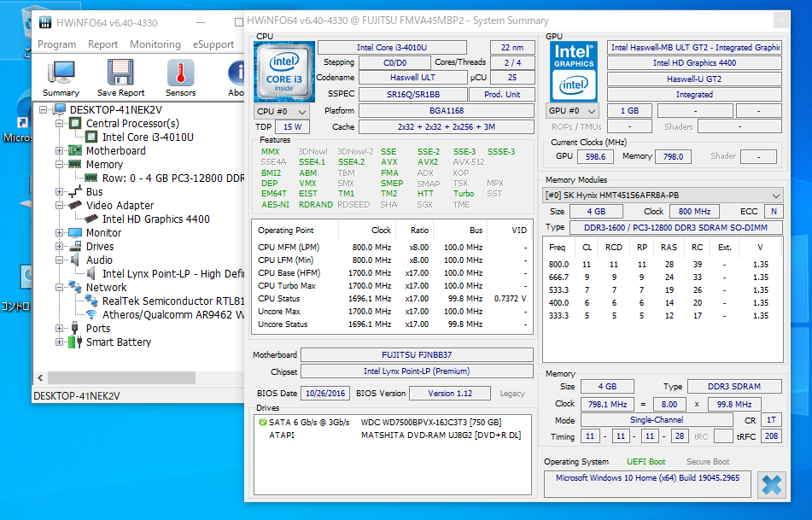Screen dimensions: 812x520
Task: Click the Intel Core i3-4010U name field
Action: [x=392, y=48]
